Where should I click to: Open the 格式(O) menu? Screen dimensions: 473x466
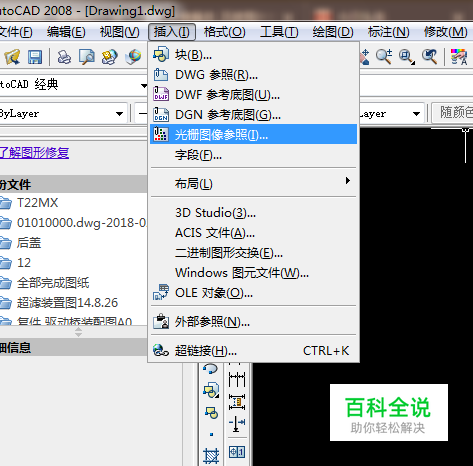225,32
